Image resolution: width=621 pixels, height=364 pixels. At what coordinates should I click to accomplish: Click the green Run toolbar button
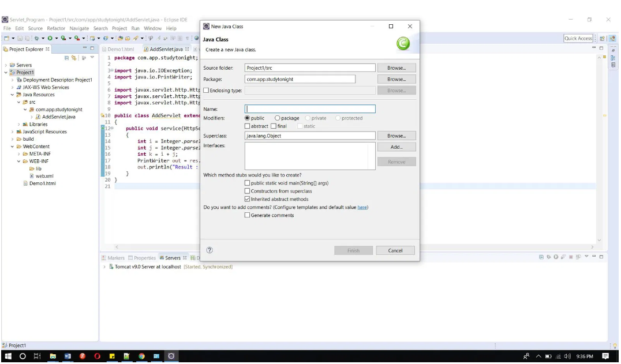[50, 39]
